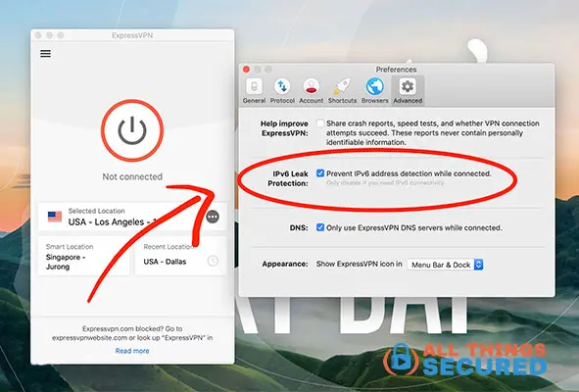Click the three-dot location picker button
Viewport: 579px width, 392px height.
[x=213, y=217]
